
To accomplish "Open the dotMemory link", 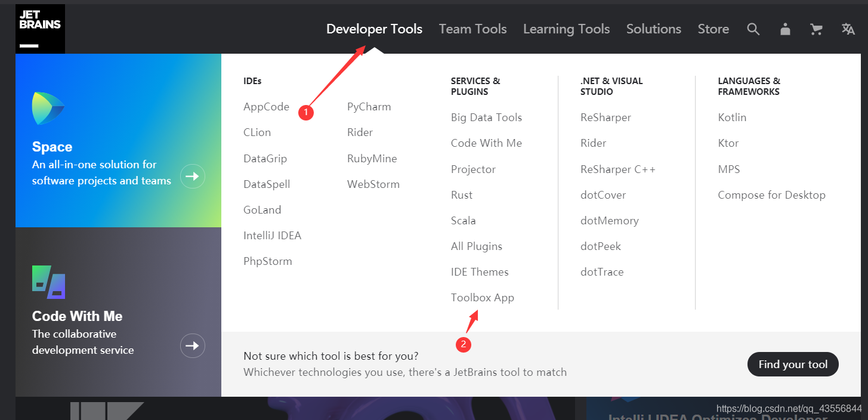I will click(609, 221).
